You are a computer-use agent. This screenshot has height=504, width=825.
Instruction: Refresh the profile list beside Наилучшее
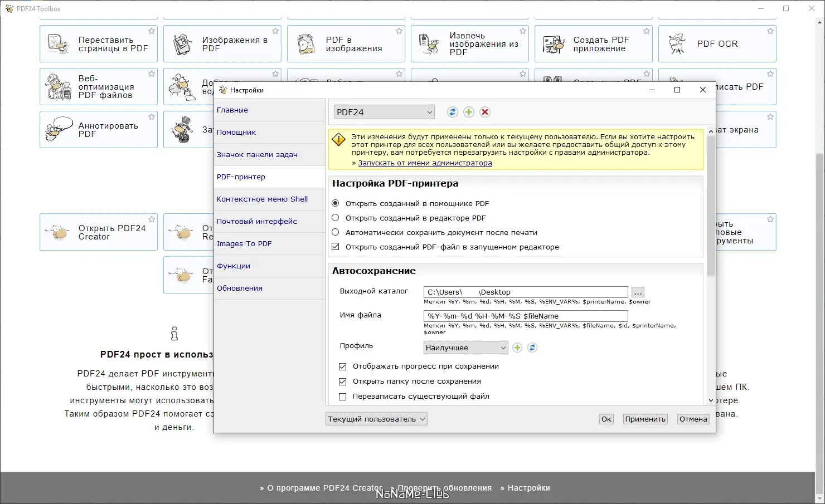532,348
